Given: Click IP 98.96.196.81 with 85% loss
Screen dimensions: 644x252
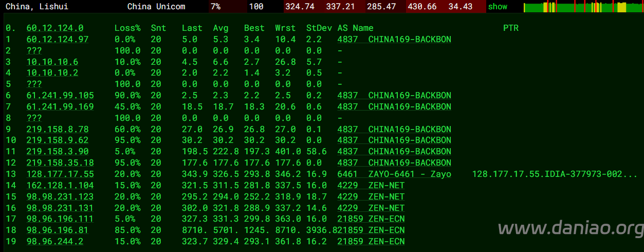Looking at the screenshot, I should (57, 230).
